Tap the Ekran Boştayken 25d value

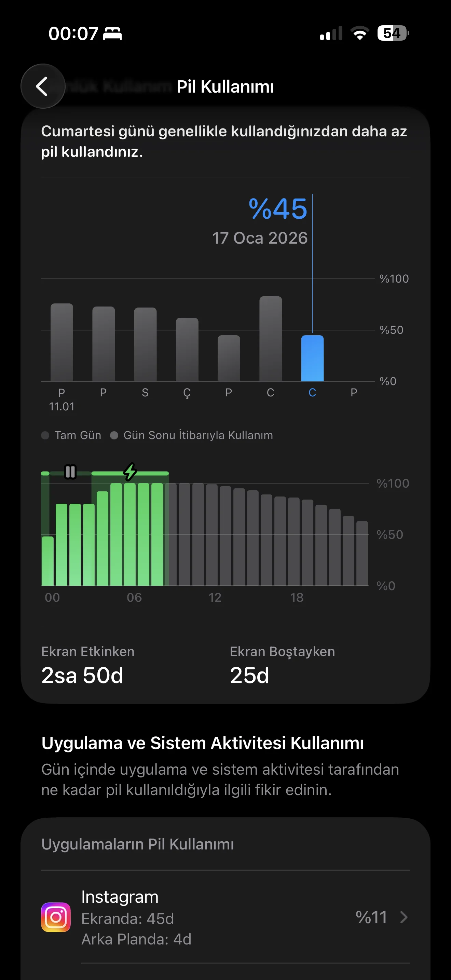tap(249, 675)
